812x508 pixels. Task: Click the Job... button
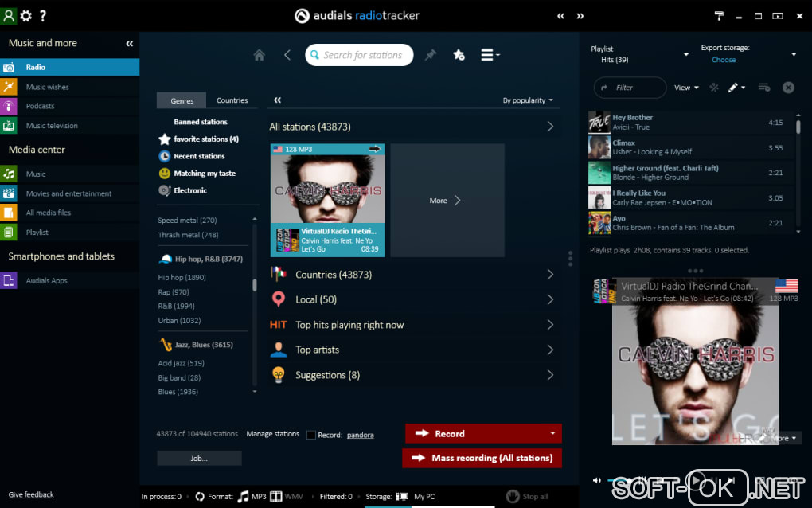click(x=199, y=459)
